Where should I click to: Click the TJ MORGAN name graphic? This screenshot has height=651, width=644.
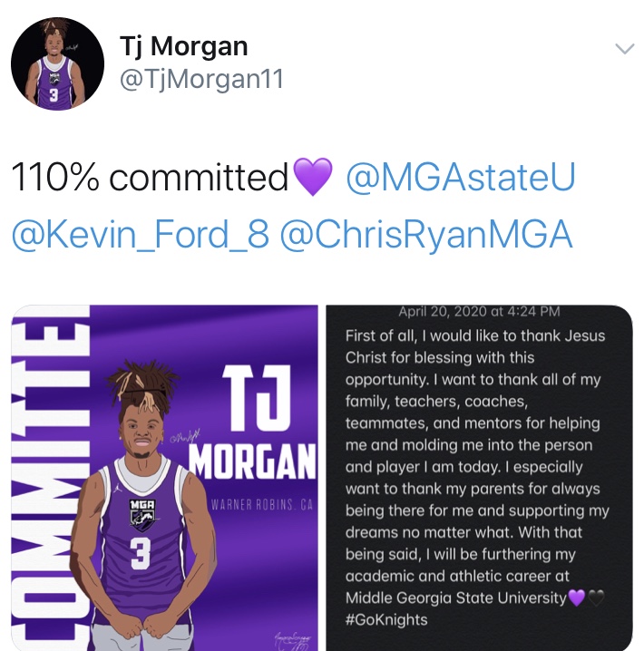click(252, 423)
